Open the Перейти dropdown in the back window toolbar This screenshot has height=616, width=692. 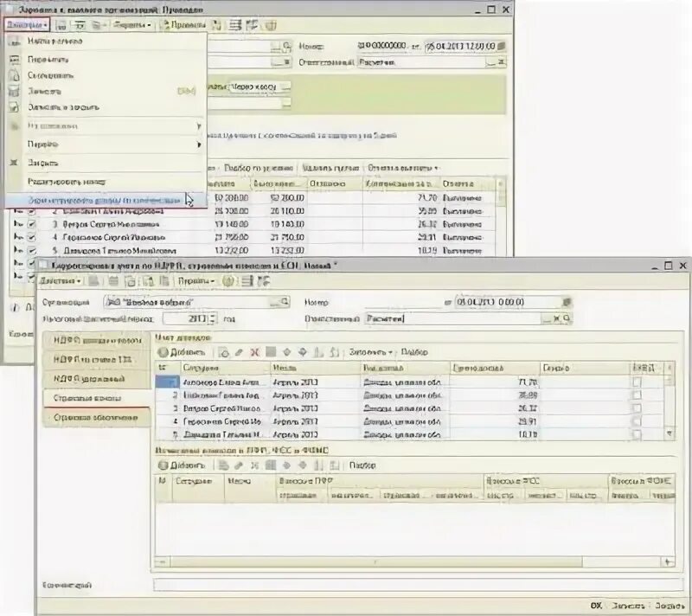(x=132, y=25)
